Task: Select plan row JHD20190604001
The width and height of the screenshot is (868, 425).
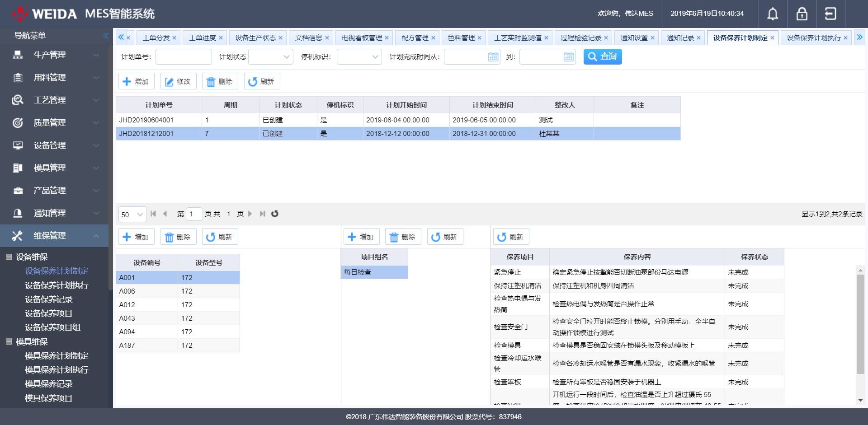Action: [x=158, y=120]
